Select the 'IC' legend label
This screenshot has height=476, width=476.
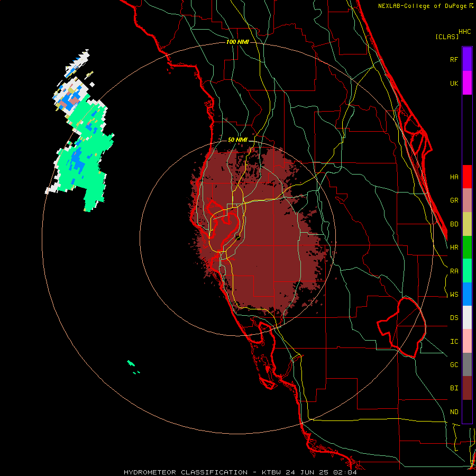pos(454,342)
